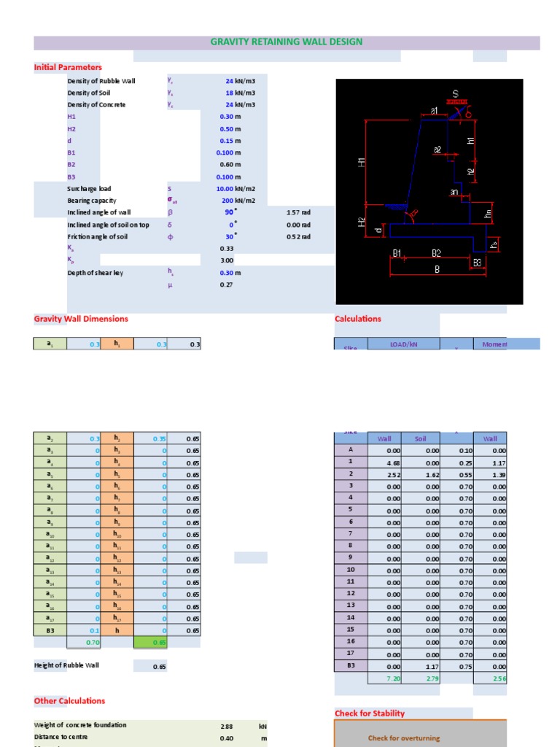Click slice 17 row label
Image resolution: width=560 pixels, height=747 pixels.
click(351, 654)
